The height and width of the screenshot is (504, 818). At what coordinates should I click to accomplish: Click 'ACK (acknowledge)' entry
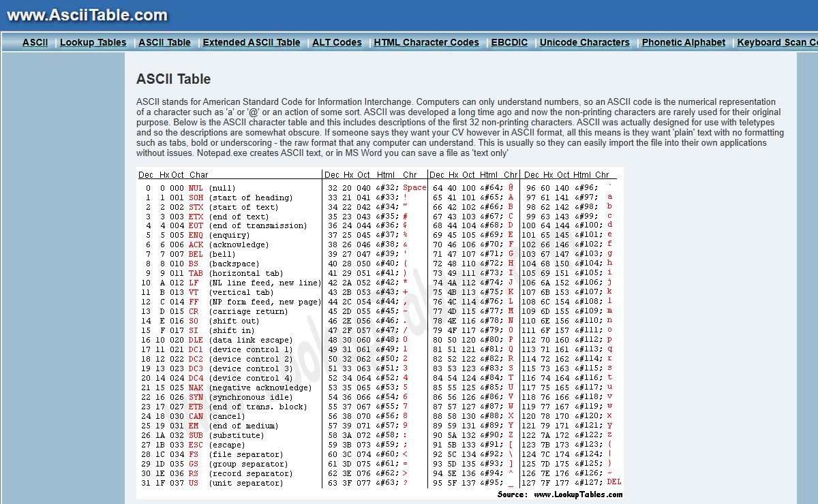[228, 245]
